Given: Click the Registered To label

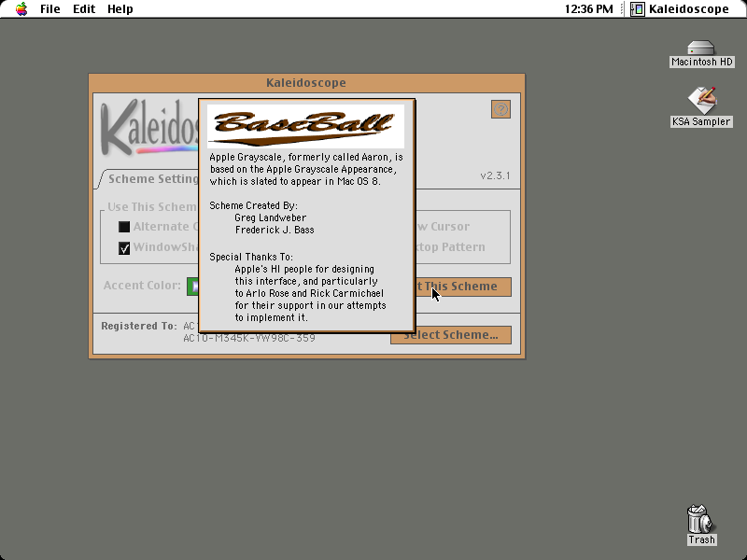Looking at the screenshot, I should pos(139,326).
